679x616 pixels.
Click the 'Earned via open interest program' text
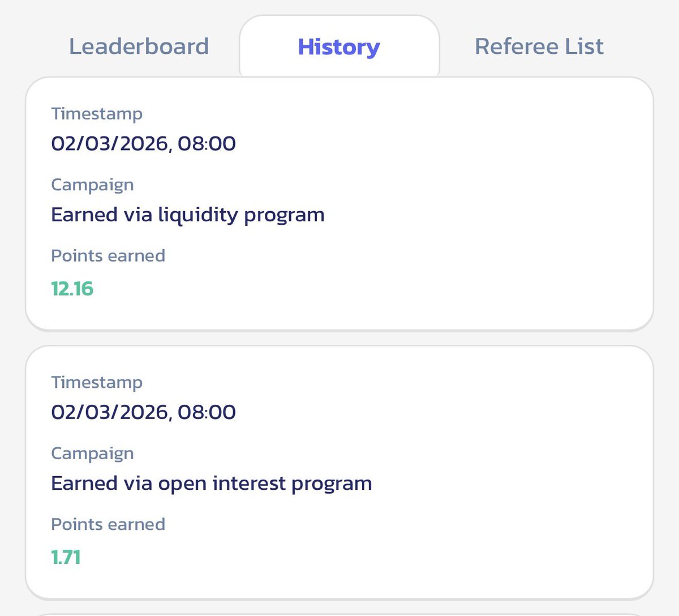(211, 484)
